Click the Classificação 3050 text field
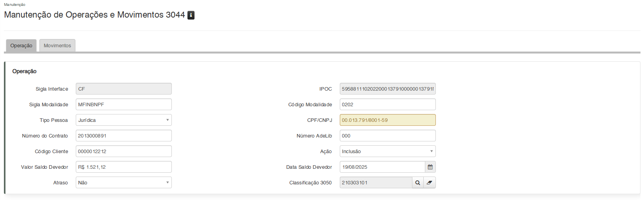Viewport: 644px width, 200px height. tap(376, 182)
